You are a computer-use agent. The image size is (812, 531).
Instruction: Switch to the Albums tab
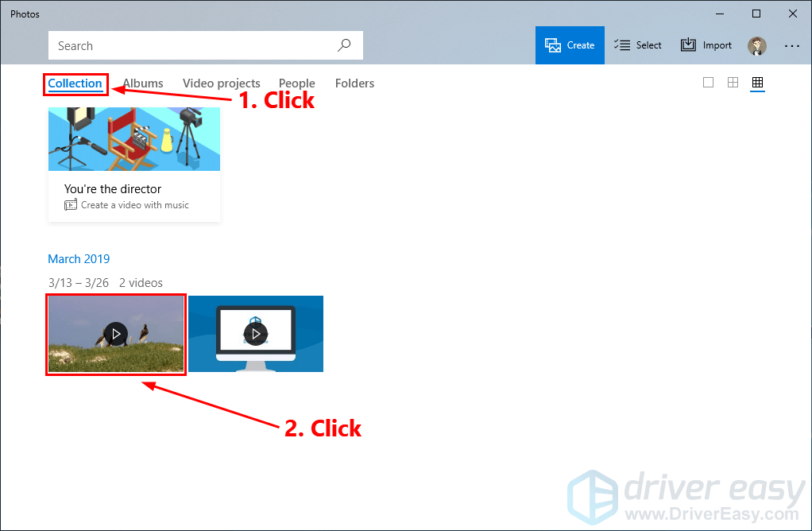[x=143, y=83]
